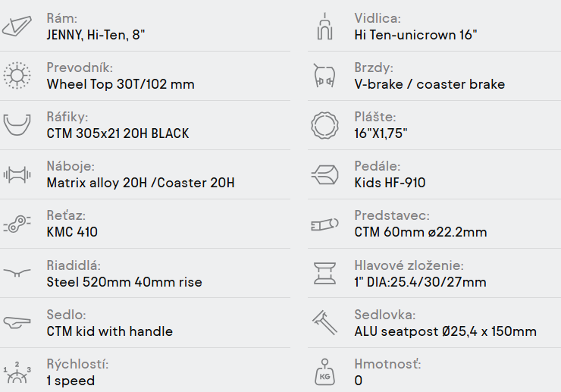Screen dimensions: 561x392
Task: Click the KG weight icon beside Hmotnosť
Action: (x=324, y=373)
